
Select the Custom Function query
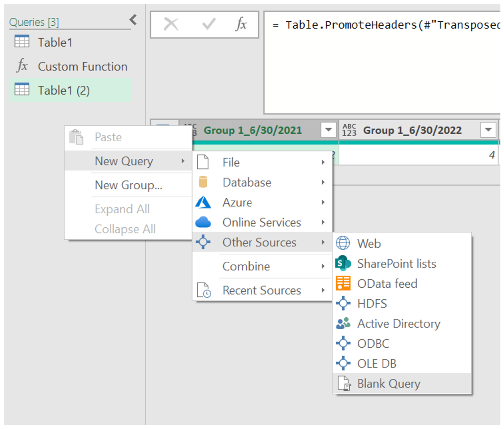point(82,67)
